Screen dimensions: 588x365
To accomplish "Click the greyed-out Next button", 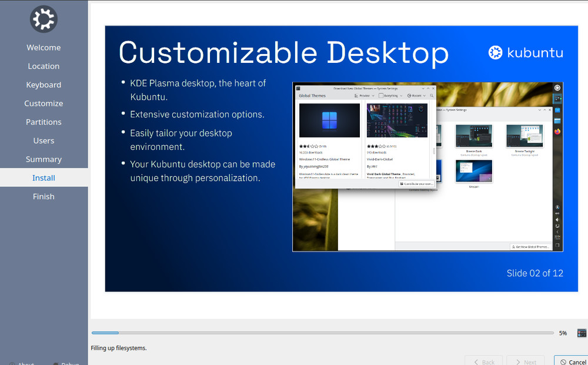I will [525, 361].
